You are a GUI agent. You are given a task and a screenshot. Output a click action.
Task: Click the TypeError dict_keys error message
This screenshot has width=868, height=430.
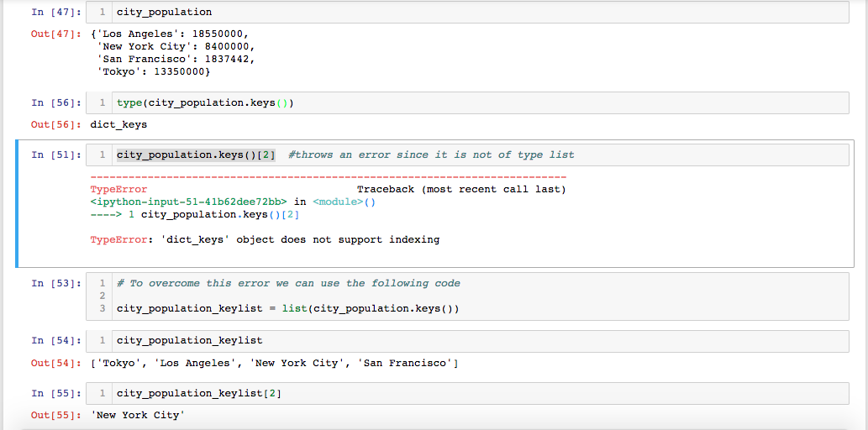(265, 240)
